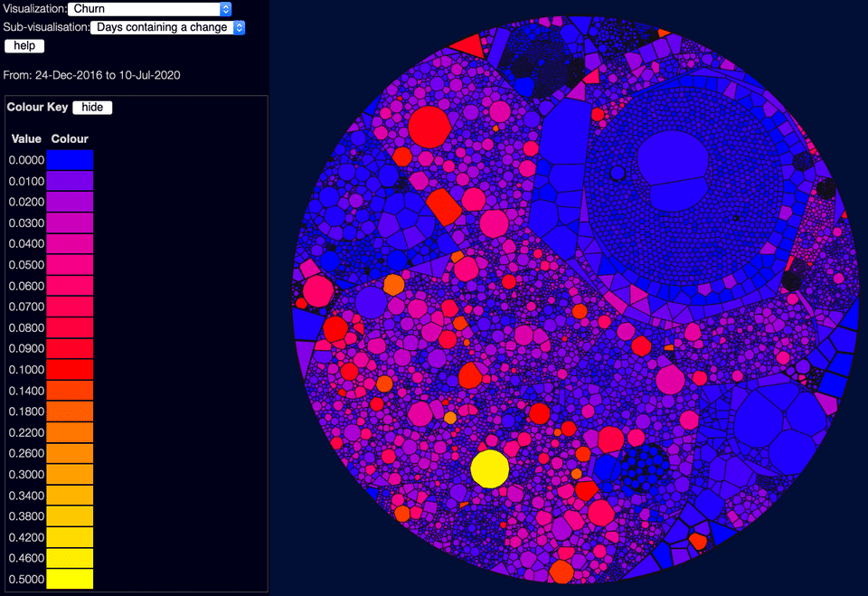Select the 0.0200 colour swatch

[70, 202]
